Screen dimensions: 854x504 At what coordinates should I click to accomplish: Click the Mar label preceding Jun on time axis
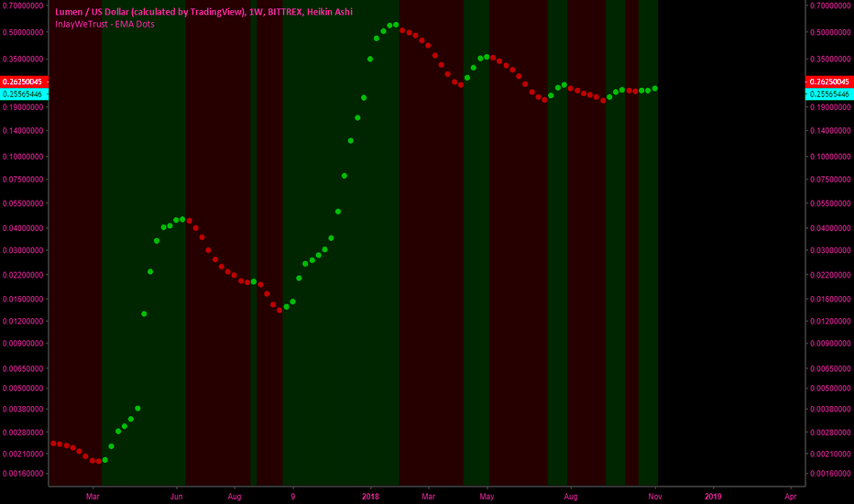click(93, 497)
